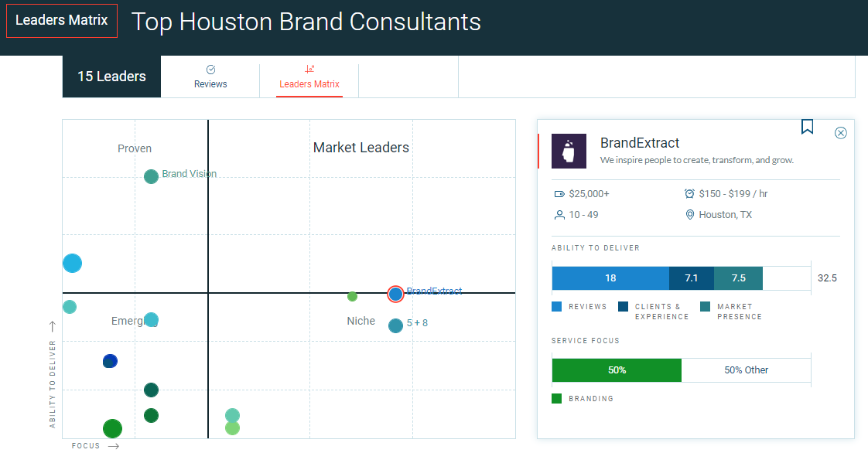Click small green dot left of BrandExtract
This screenshot has width=868, height=453.
352,296
